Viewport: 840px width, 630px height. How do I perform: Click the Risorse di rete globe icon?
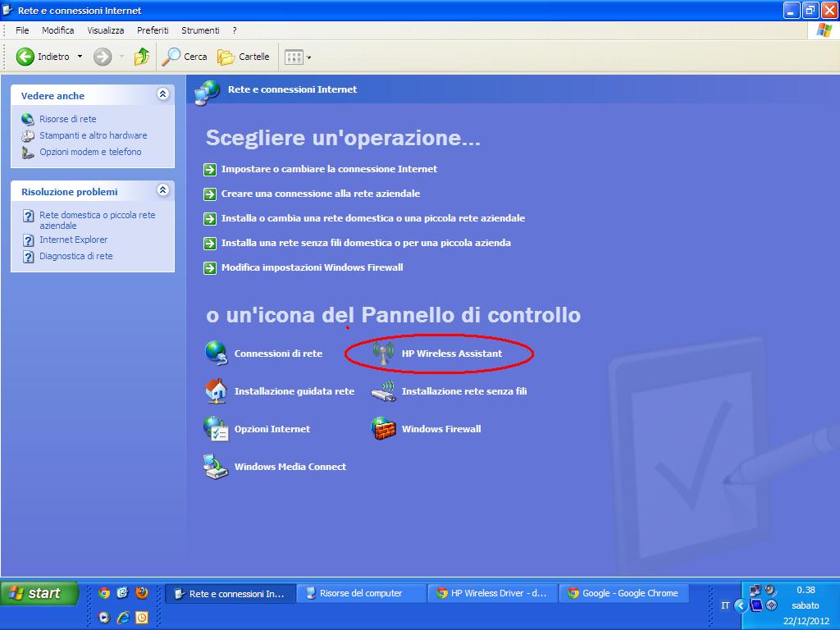pyautogui.click(x=28, y=119)
